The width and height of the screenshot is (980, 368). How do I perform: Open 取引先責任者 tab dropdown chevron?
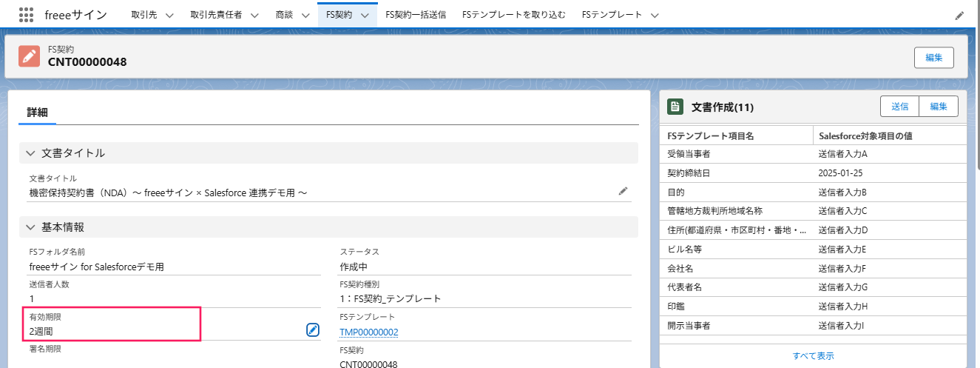point(254,15)
